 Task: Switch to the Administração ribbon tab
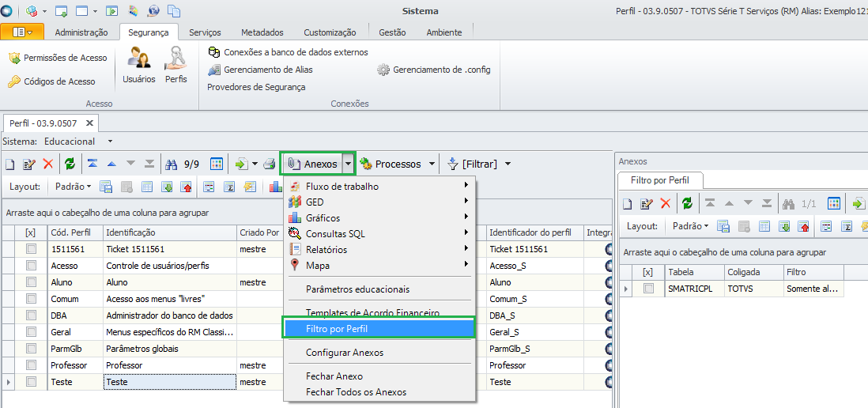pos(81,32)
